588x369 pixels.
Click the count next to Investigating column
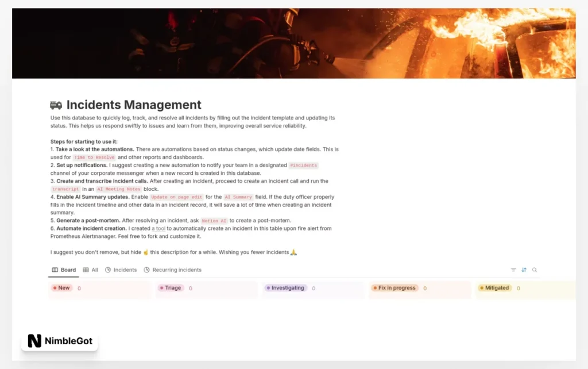click(x=314, y=289)
